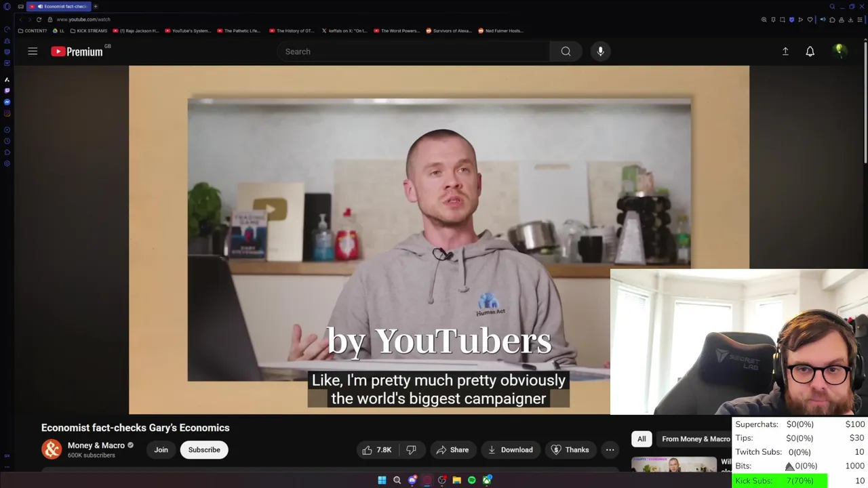Image resolution: width=868 pixels, height=488 pixels.
Task: Open the CONTENT? bookmarks folder
Action: 33,30
